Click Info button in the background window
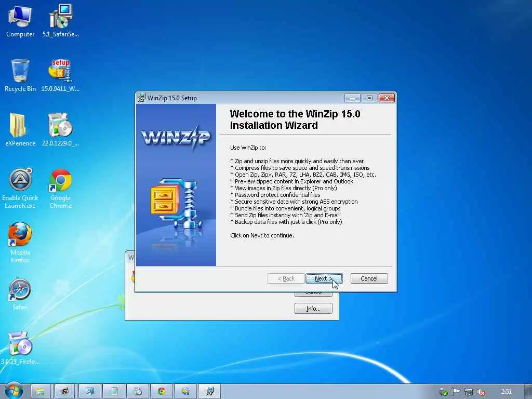532x399 pixels. click(x=313, y=309)
